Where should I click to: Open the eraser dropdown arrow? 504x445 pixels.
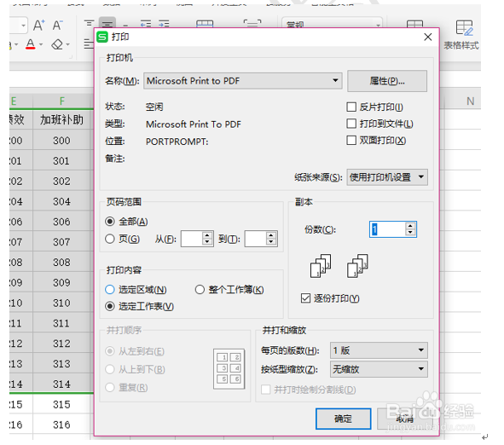[68, 44]
